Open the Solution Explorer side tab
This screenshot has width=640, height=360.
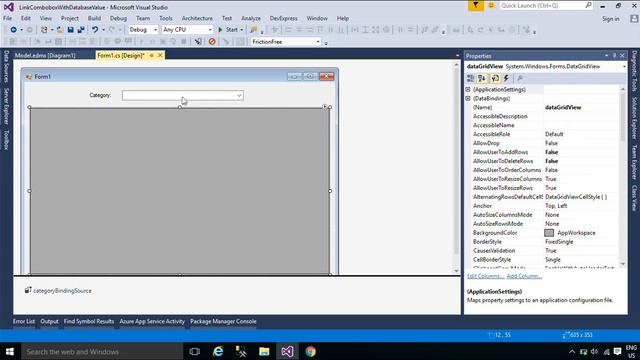click(x=634, y=118)
